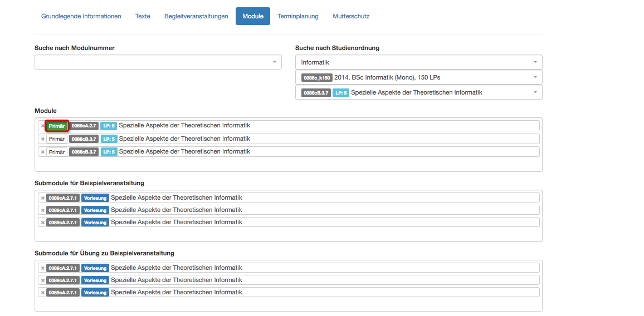644x316 pixels.
Task: Remove last submodule under Submodule für Beispielveranstaltung
Action: tap(43, 223)
